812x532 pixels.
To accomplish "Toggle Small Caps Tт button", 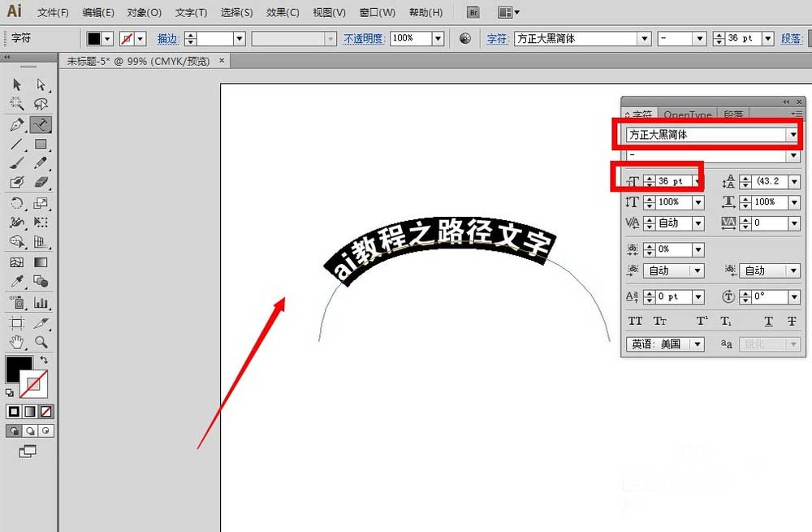I will [x=659, y=321].
